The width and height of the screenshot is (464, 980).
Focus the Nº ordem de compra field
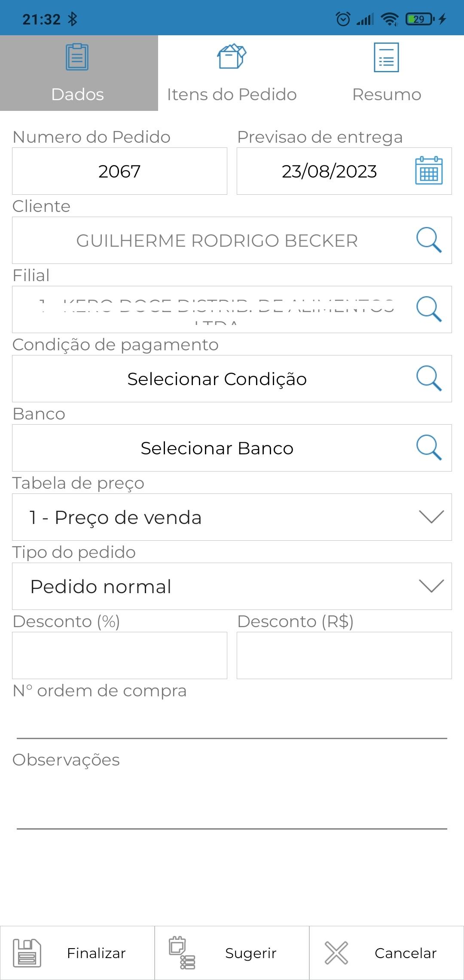point(232,722)
